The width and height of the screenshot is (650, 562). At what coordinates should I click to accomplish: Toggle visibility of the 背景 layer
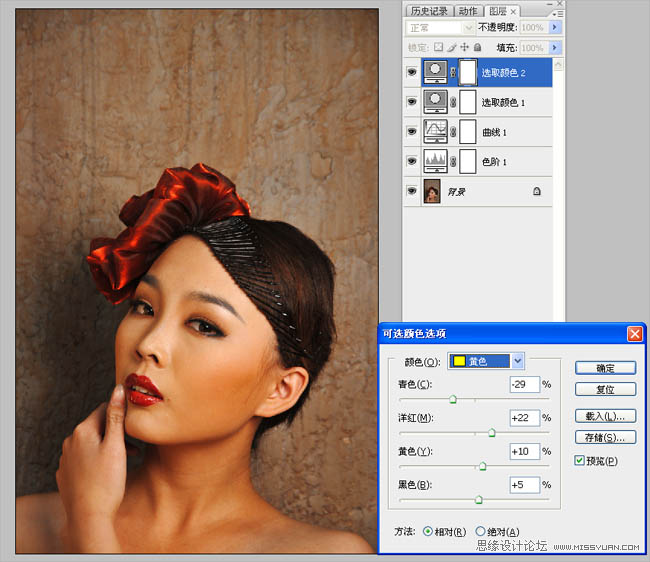tap(413, 191)
